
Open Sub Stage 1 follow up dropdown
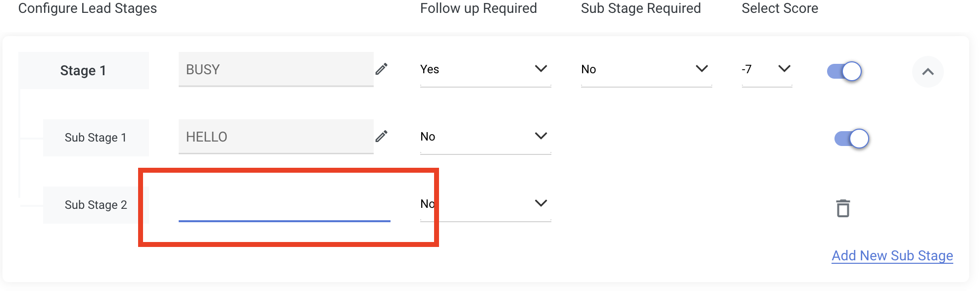pos(485,137)
